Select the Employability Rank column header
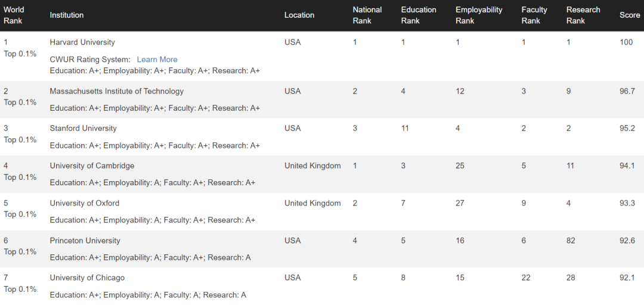The image size is (644, 305). point(479,15)
